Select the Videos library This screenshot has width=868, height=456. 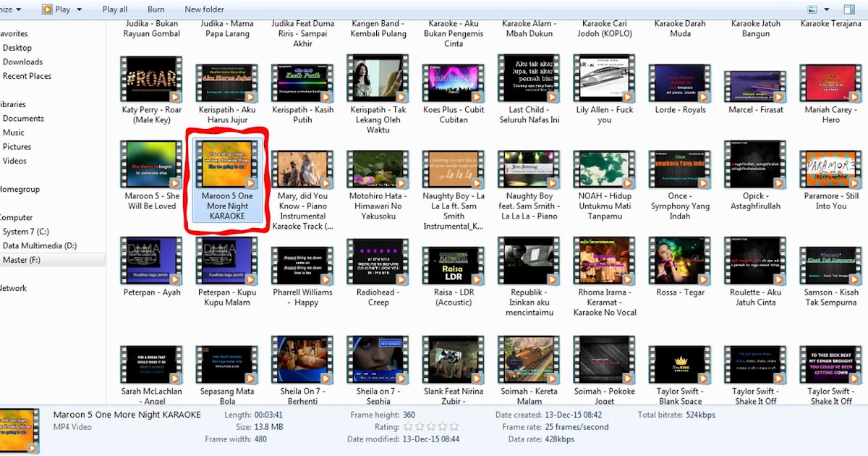[14, 161]
